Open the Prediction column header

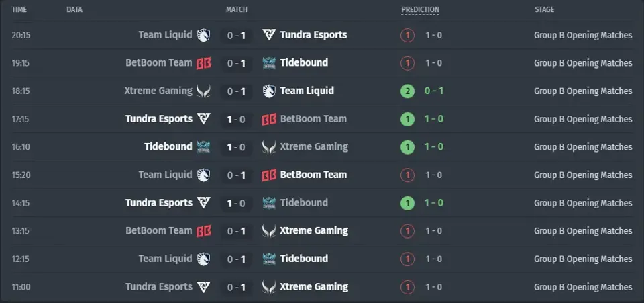(420, 10)
